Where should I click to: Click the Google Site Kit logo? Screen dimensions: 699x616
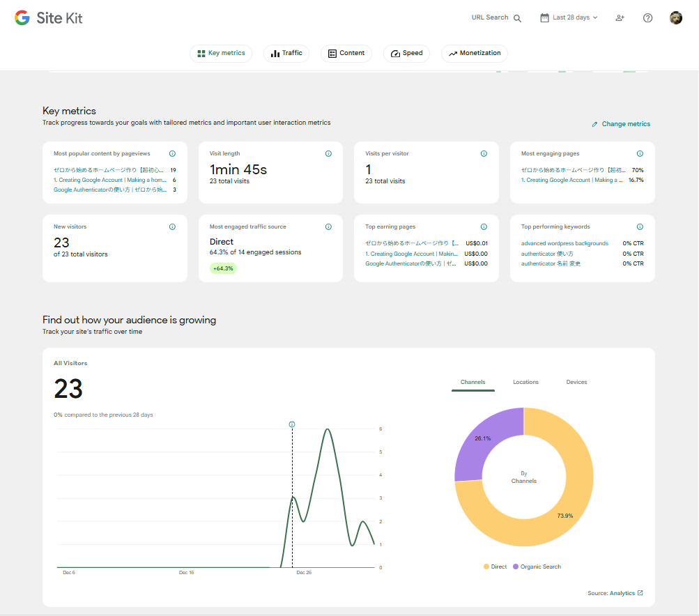[49, 18]
